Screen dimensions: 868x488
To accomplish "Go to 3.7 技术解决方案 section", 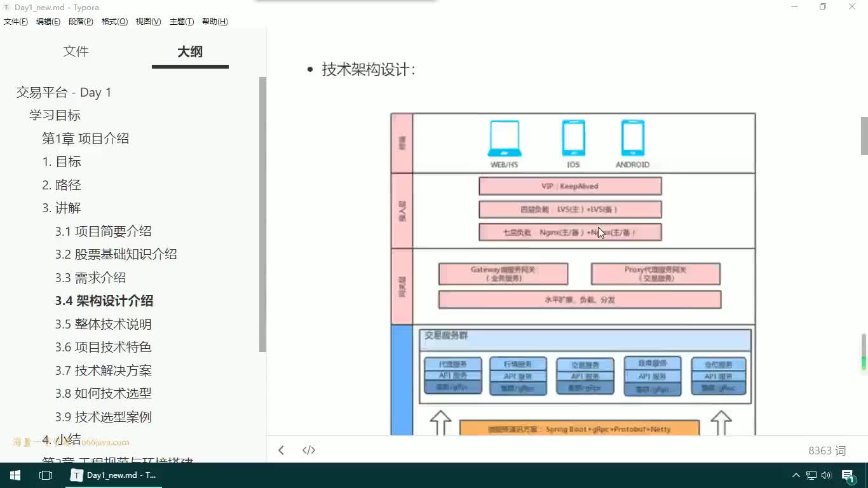I will (x=103, y=370).
